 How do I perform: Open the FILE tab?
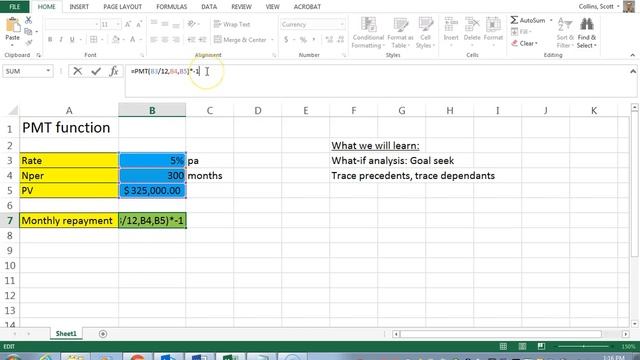14,7
